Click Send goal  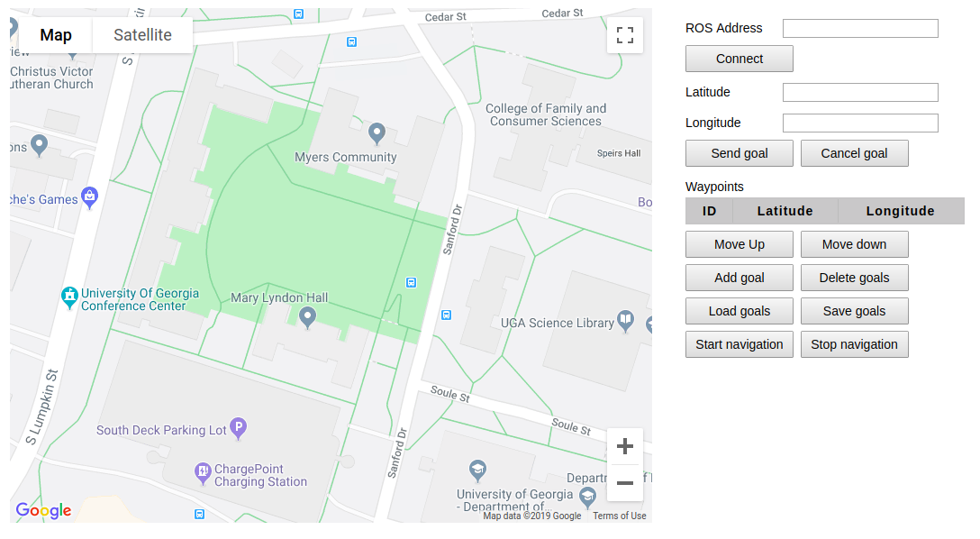click(740, 154)
